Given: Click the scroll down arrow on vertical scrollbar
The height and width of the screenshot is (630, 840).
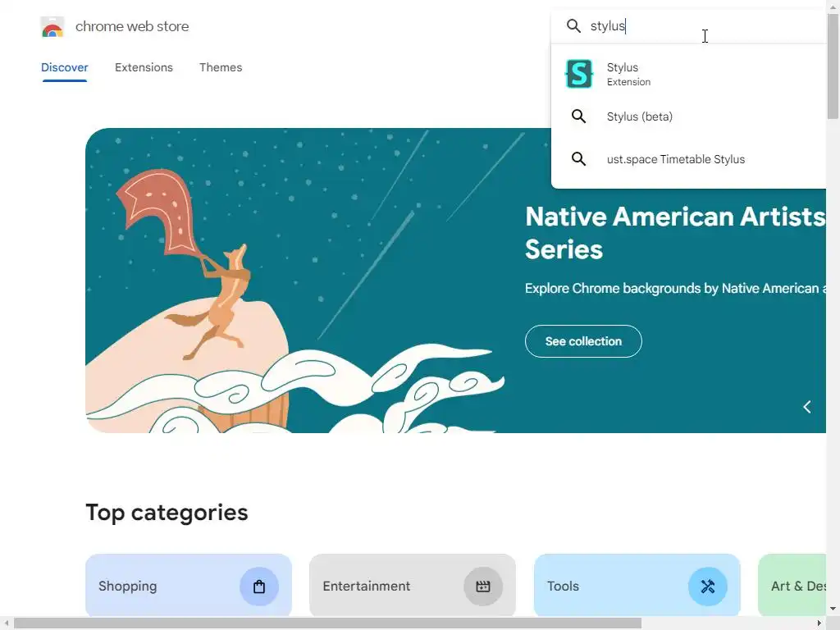Looking at the screenshot, I should tap(833, 609).
